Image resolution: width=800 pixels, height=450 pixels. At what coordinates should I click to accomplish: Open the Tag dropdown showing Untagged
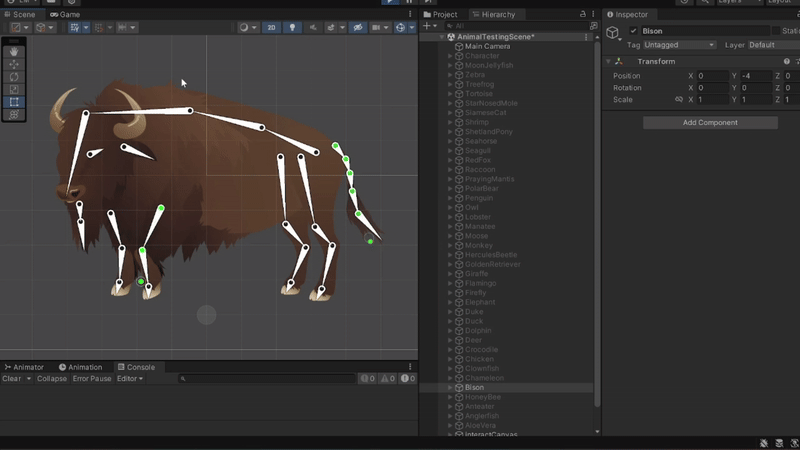pos(679,45)
